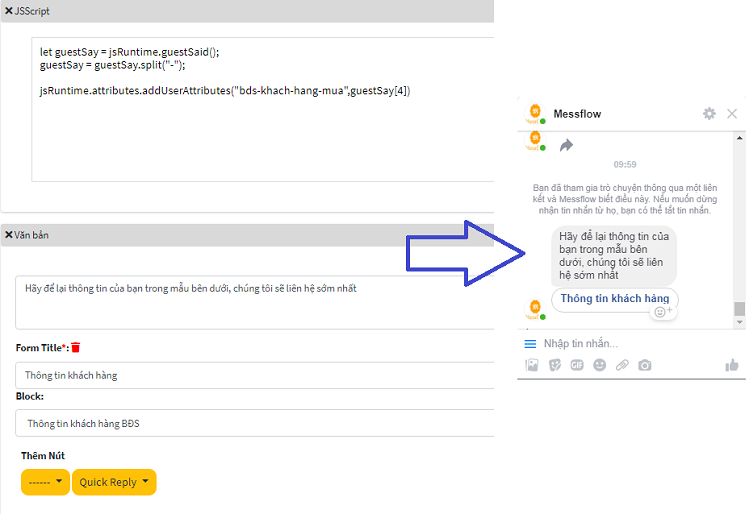Add a reaction to the message bubble
Viewport: 749px width, 514px height.
663,311
